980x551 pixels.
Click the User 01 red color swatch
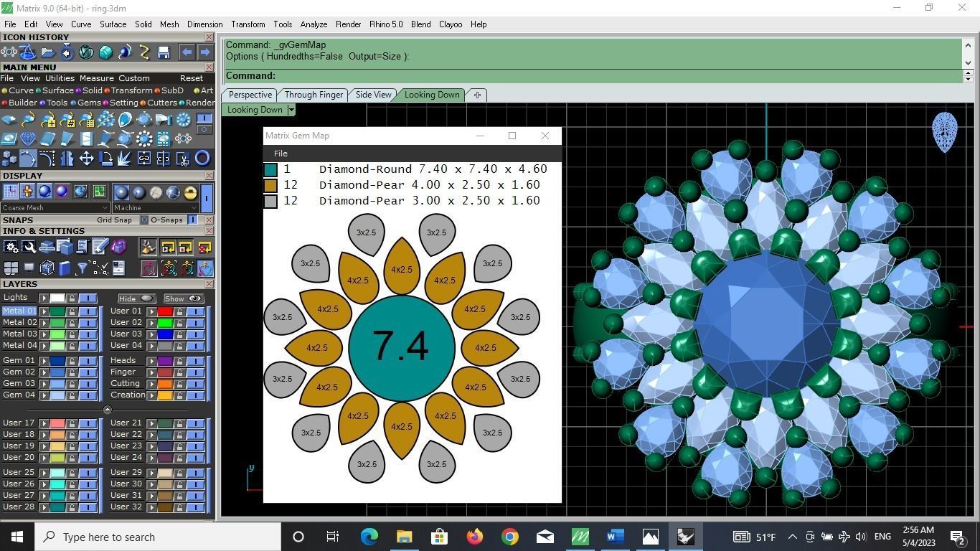165,311
